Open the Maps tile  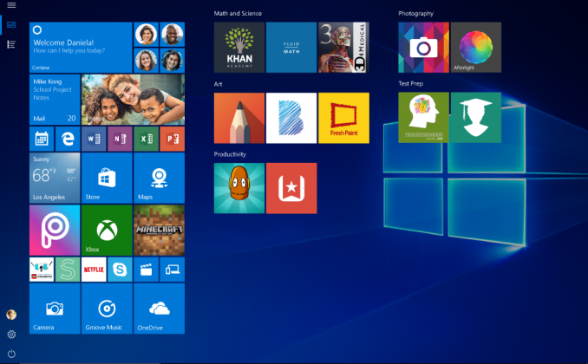click(x=159, y=178)
